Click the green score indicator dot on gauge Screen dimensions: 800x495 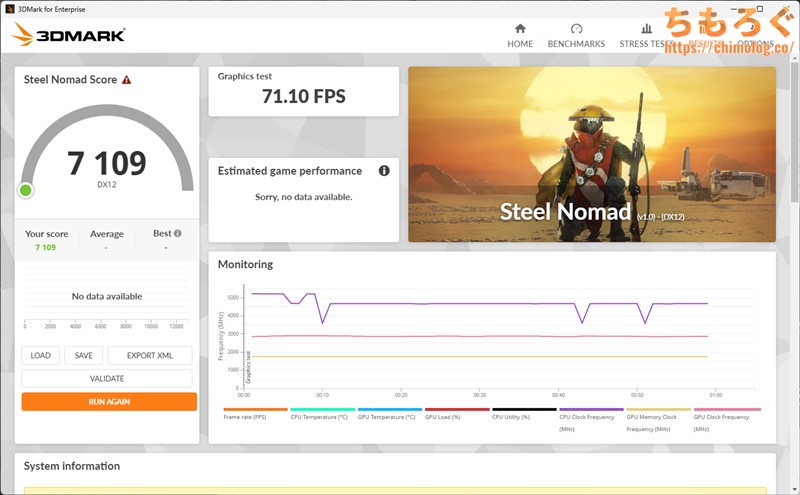tap(26, 190)
